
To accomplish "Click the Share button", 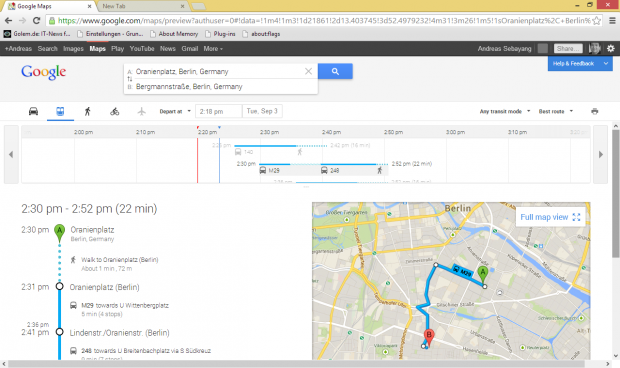I will pos(568,49).
